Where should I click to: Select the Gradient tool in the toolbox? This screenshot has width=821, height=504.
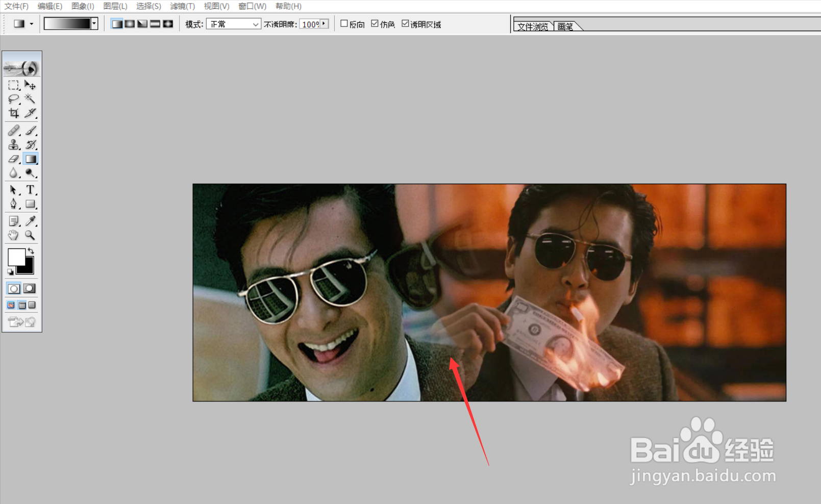[30, 159]
